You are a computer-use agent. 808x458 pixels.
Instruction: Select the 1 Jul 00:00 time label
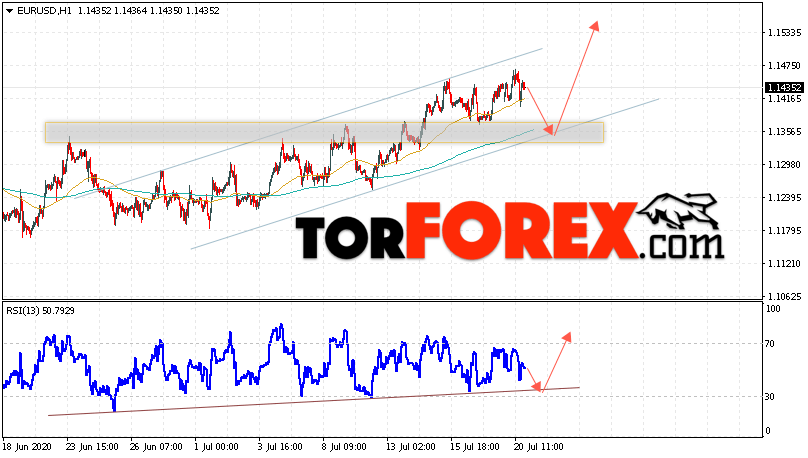click(x=216, y=447)
